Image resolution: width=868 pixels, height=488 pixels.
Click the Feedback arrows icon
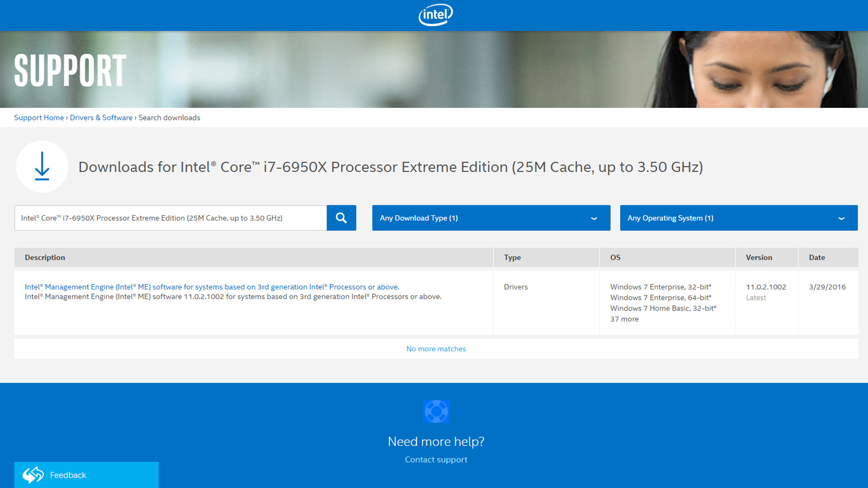coord(33,475)
